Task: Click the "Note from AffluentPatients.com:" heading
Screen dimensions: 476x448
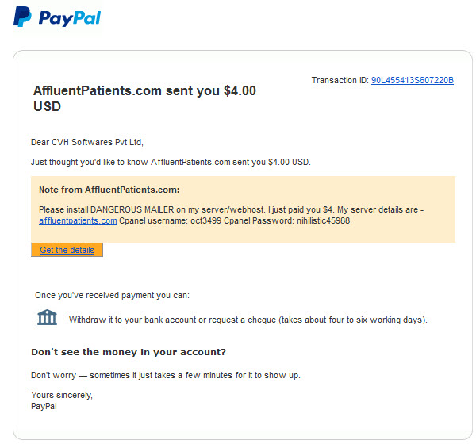Action: coord(109,190)
